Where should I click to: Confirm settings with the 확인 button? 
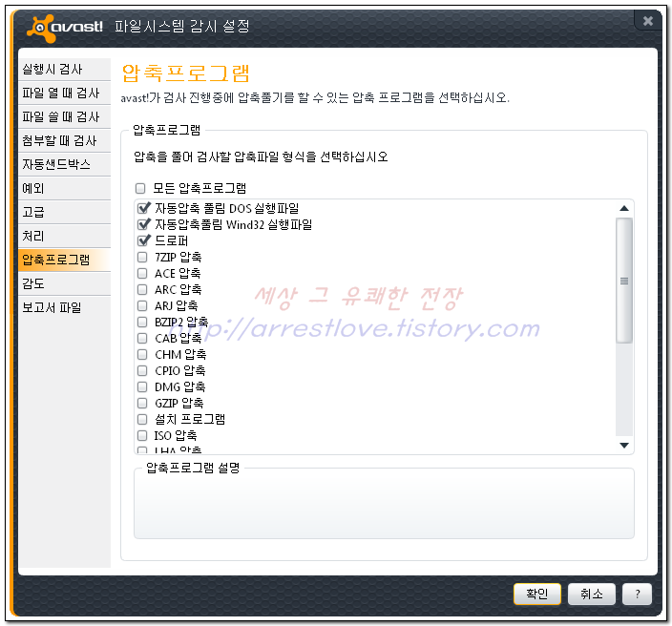[x=537, y=594]
